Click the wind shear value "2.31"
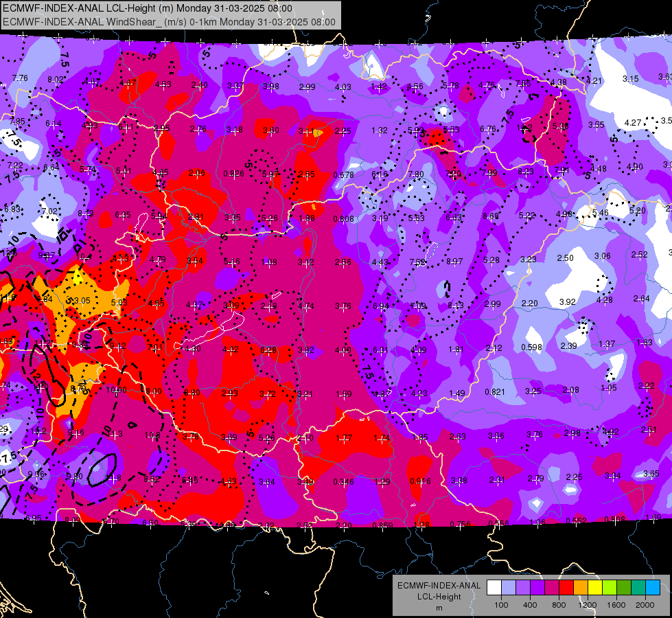672x618 pixels. pos(497,480)
